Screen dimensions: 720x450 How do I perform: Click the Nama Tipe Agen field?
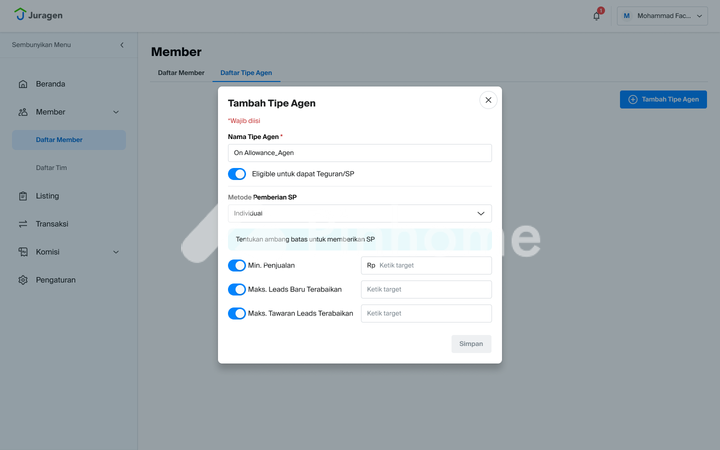point(359,153)
